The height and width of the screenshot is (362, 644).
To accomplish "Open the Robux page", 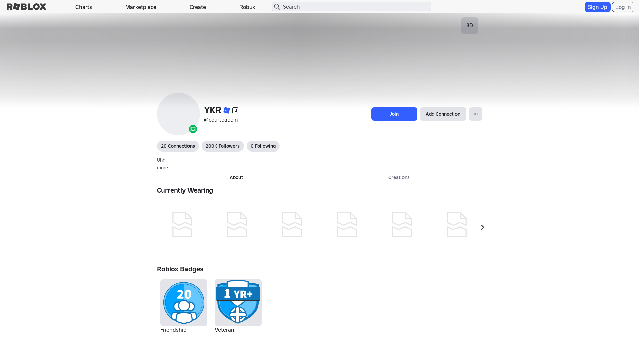I will 247,7.
